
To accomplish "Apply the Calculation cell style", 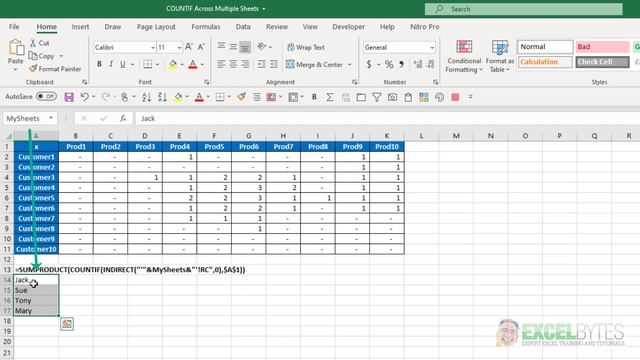I will click(x=545, y=62).
